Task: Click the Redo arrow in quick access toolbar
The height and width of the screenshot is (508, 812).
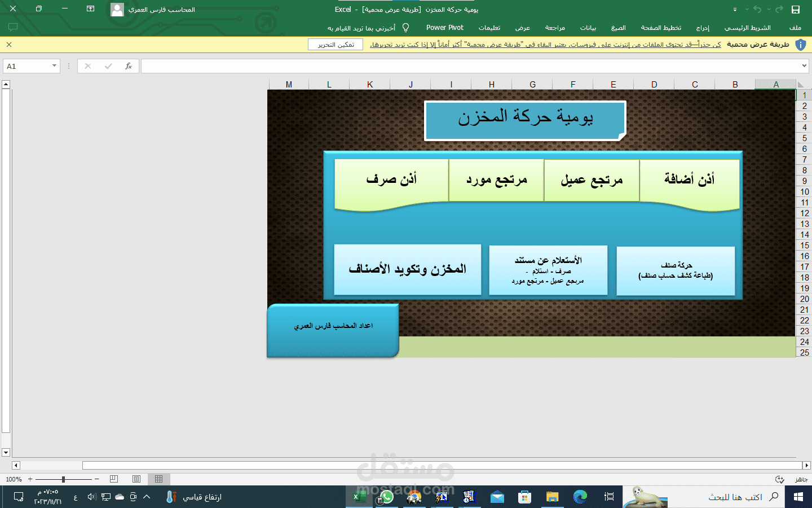Action: 779,10
